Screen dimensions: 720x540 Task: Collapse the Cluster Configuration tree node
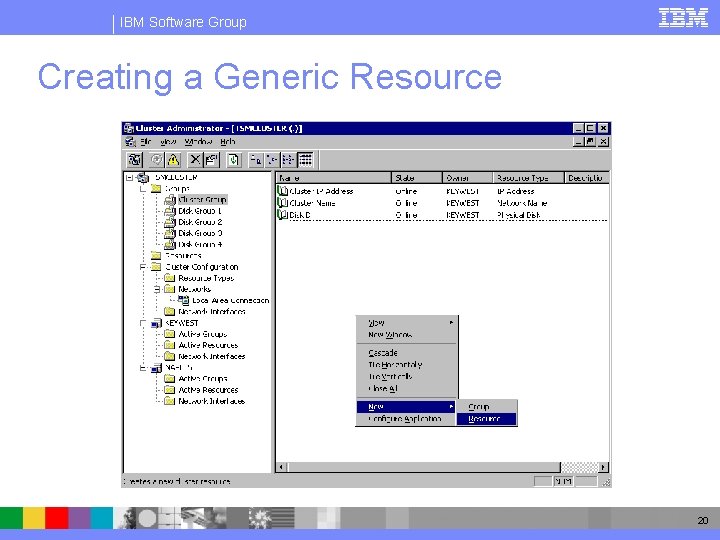pyautogui.click(x=143, y=267)
